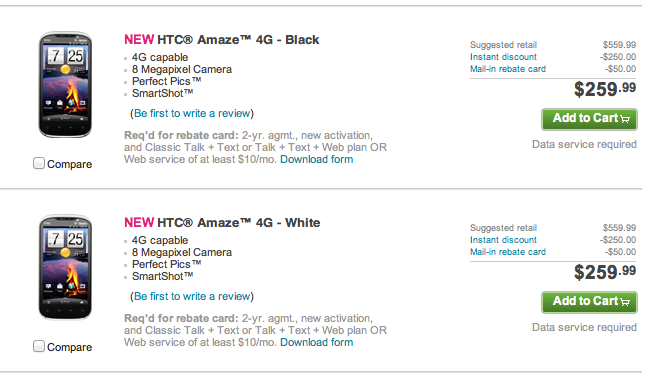Open Mail-in rebate card info for White model

508,252
